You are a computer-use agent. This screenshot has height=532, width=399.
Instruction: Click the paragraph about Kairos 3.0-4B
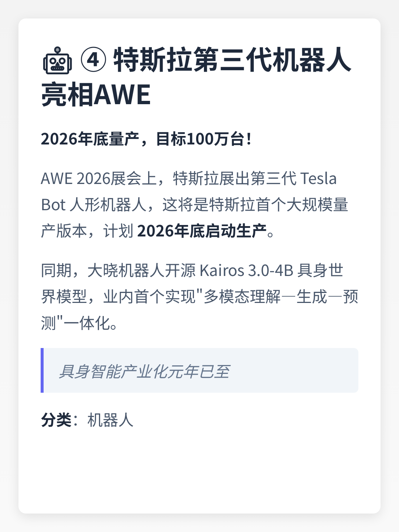(199, 297)
